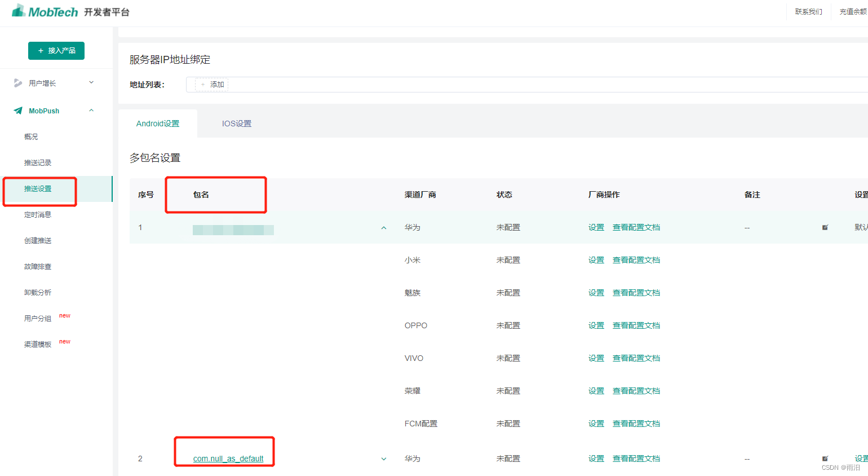
Task: Click 联系我们 in the top bar
Action: (x=809, y=12)
